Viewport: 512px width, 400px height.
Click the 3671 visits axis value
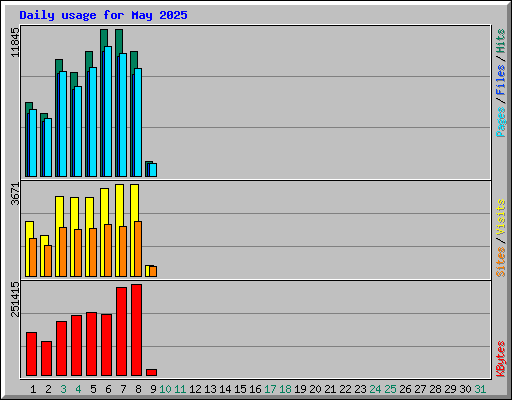pos(15,194)
